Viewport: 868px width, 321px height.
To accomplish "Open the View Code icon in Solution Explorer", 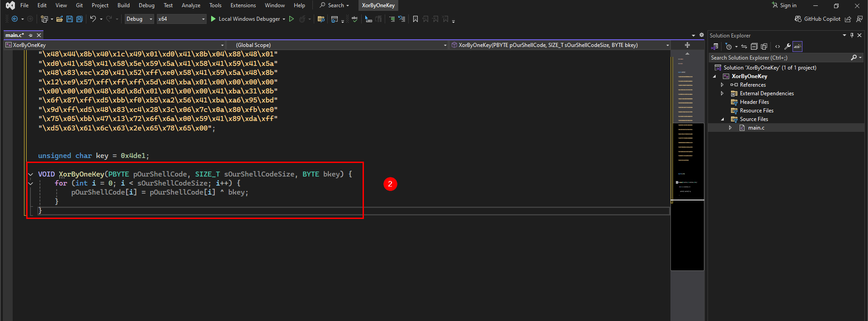I will (x=778, y=47).
